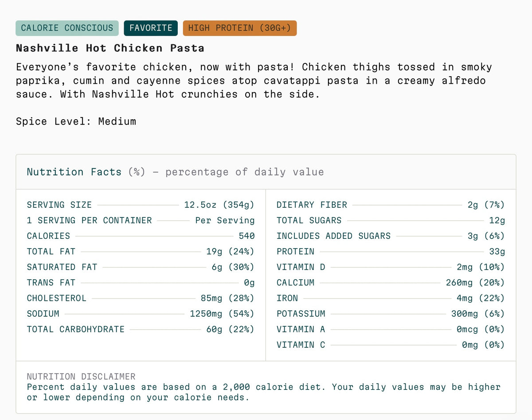Click the Spice Level: Medium text
This screenshot has width=532, height=420.
pos(76,121)
